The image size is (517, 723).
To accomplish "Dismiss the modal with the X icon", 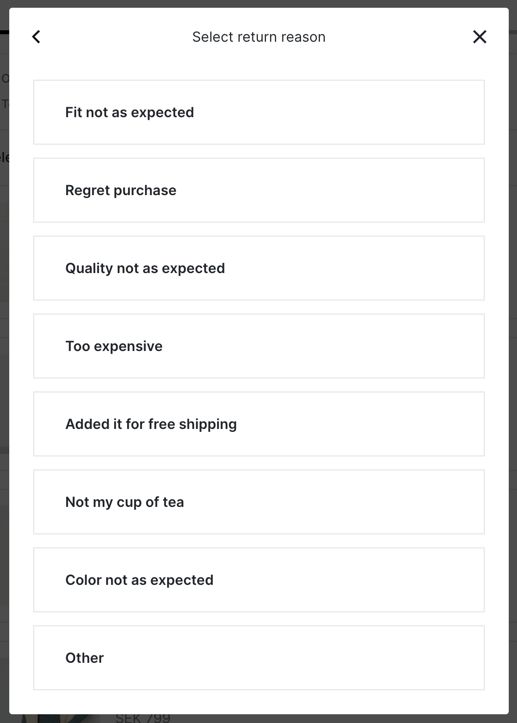I will coord(480,37).
